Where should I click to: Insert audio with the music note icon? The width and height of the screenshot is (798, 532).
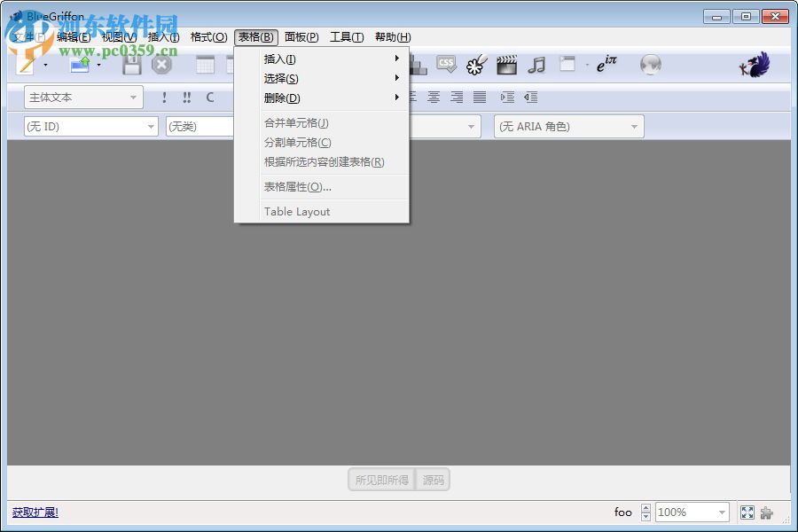point(536,65)
